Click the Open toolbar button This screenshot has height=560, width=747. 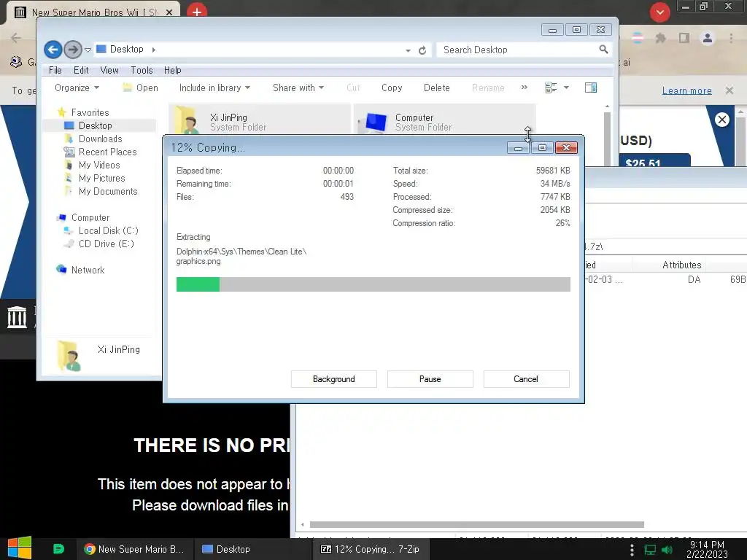click(x=140, y=87)
